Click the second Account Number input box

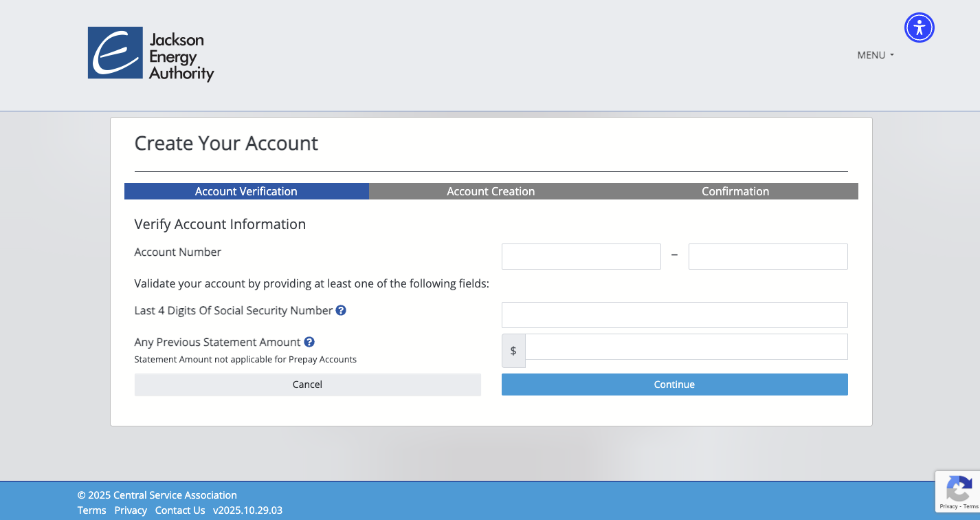click(768, 256)
